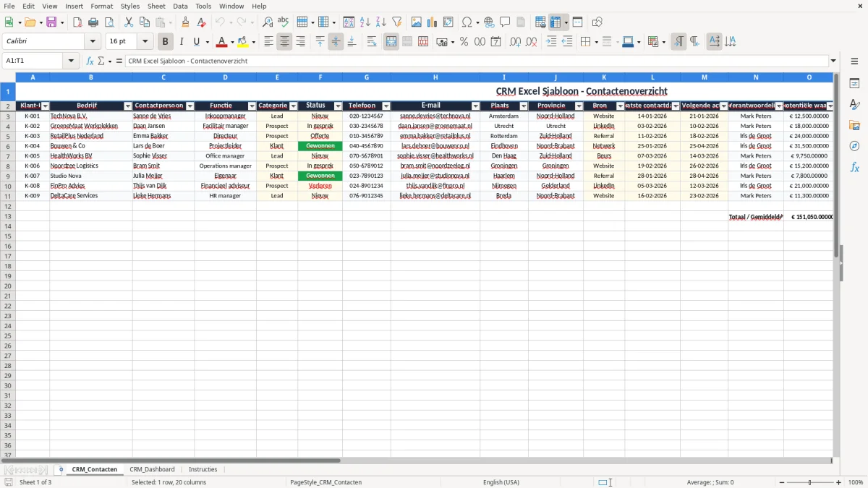Image resolution: width=868 pixels, height=488 pixels.
Task: Apply the yellow background color swatch
Action: coord(243,42)
